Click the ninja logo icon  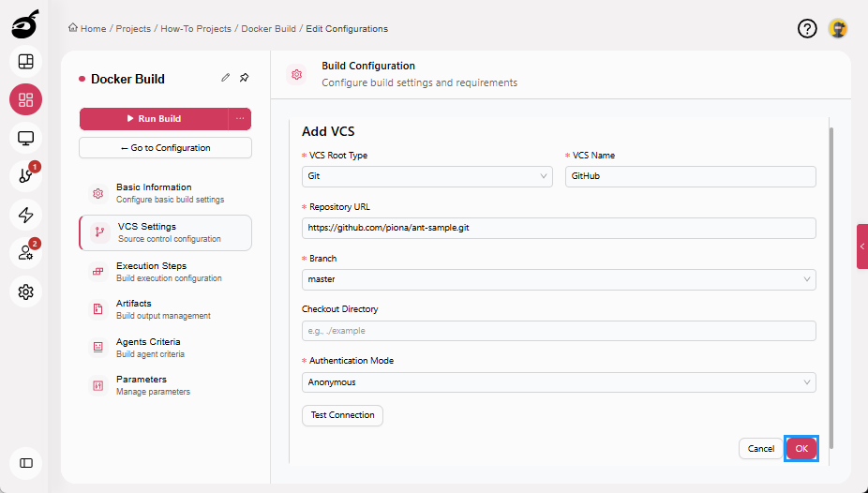pos(25,24)
